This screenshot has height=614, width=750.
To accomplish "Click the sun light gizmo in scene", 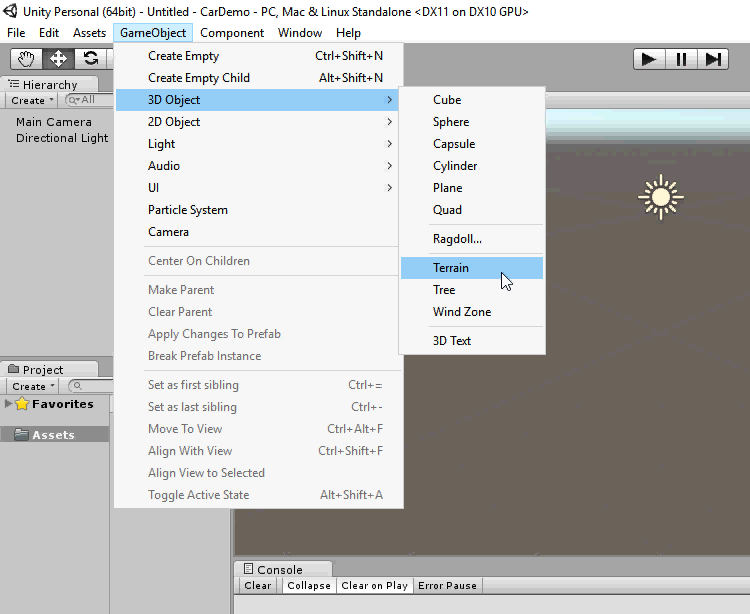I will click(x=661, y=197).
